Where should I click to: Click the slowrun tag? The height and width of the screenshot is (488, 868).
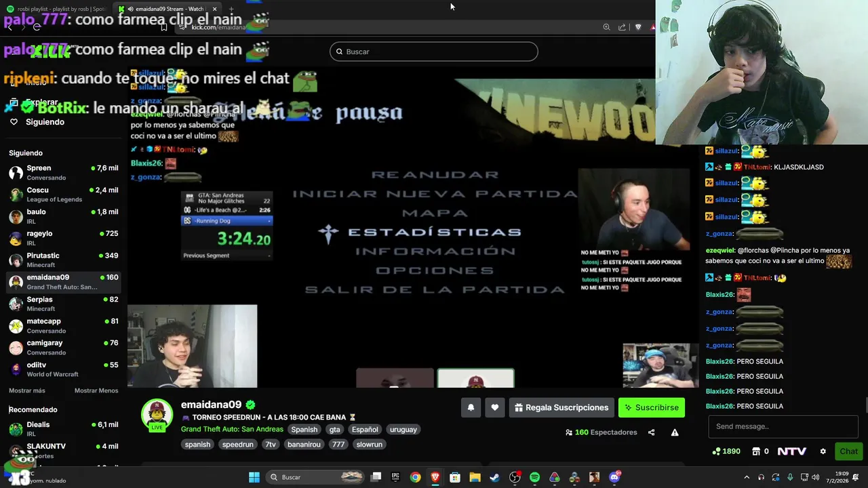click(x=370, y=445)
